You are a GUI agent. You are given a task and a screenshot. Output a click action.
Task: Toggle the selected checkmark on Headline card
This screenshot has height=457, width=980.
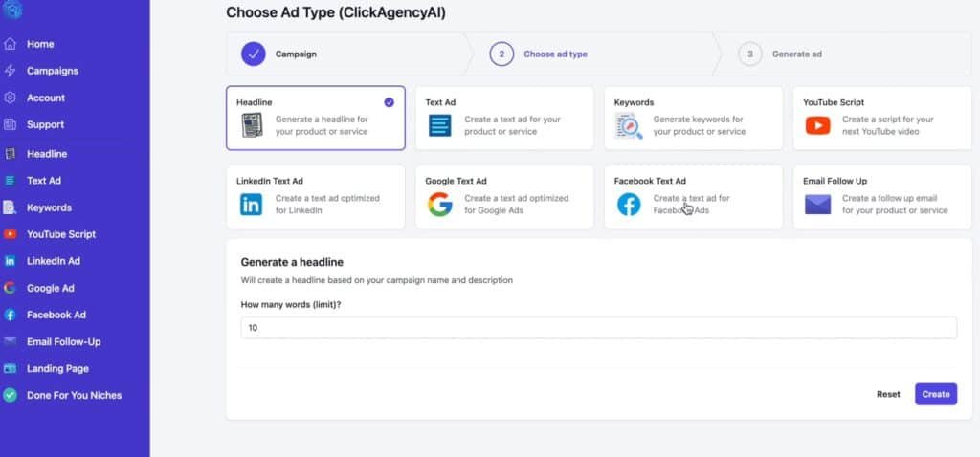pos(389,102)
